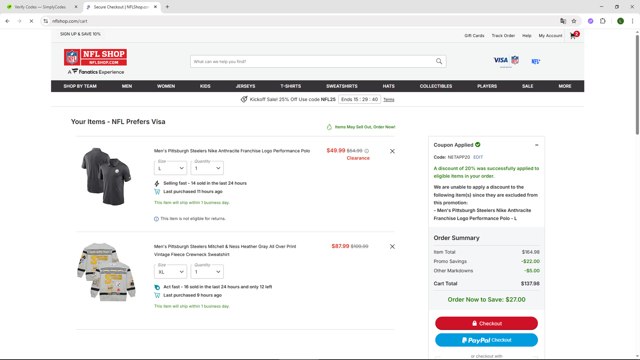Open the browser extensions puzzle icon
The width and height of the screenshot is (640, 360).
click(603, 21)
